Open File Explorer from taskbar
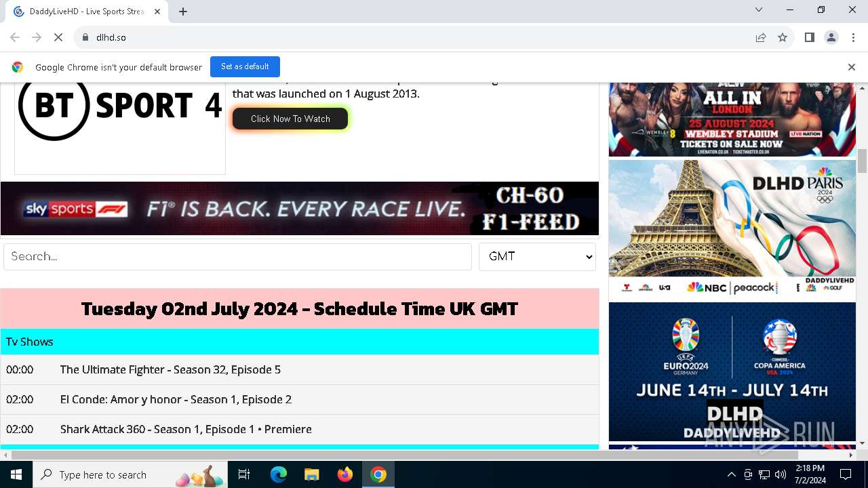The image size is (868, 488). click(x=311, y=474)
